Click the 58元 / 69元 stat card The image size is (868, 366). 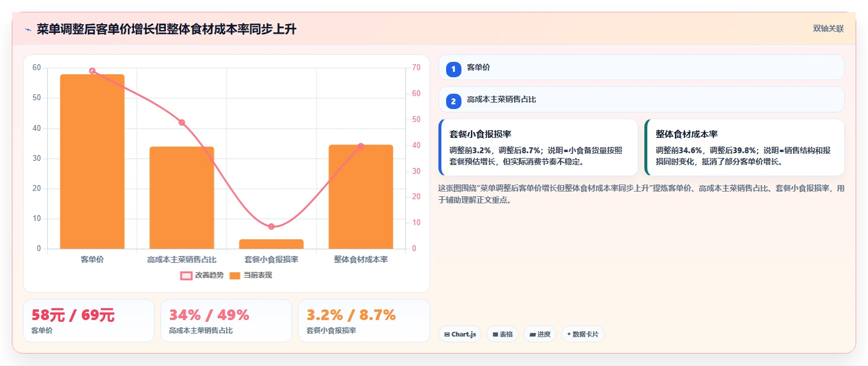point(89,321)
